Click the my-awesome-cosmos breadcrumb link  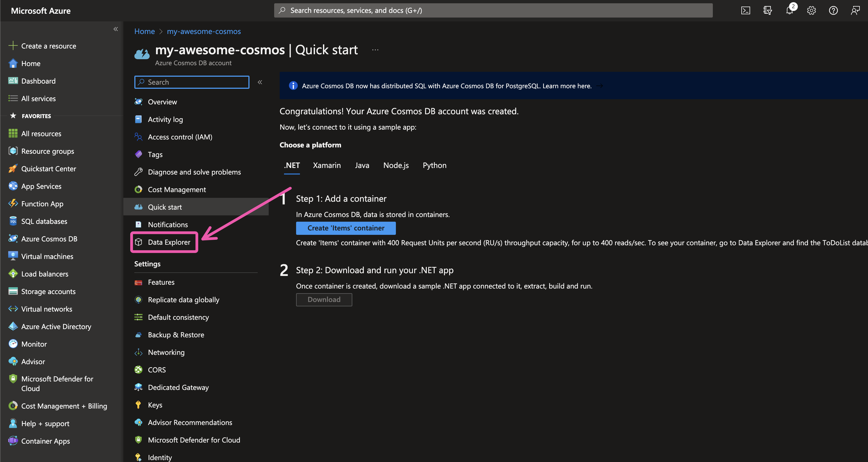[x=203, y=31]
